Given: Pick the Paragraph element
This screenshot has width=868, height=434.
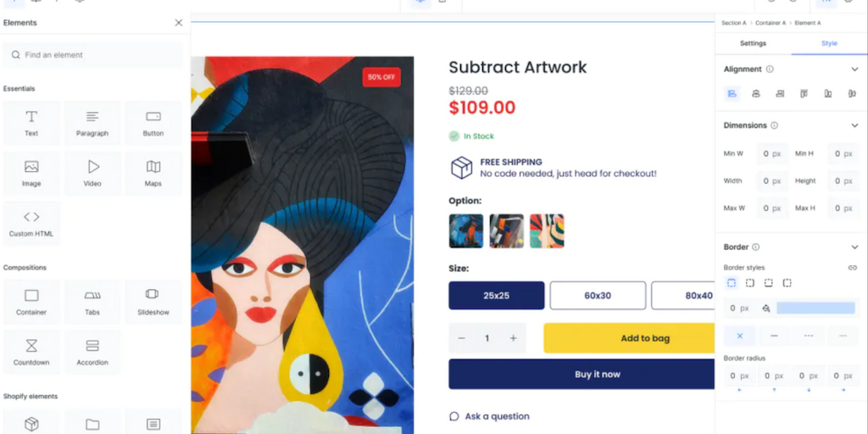Looking at the screenshot, I should (92, 123).
